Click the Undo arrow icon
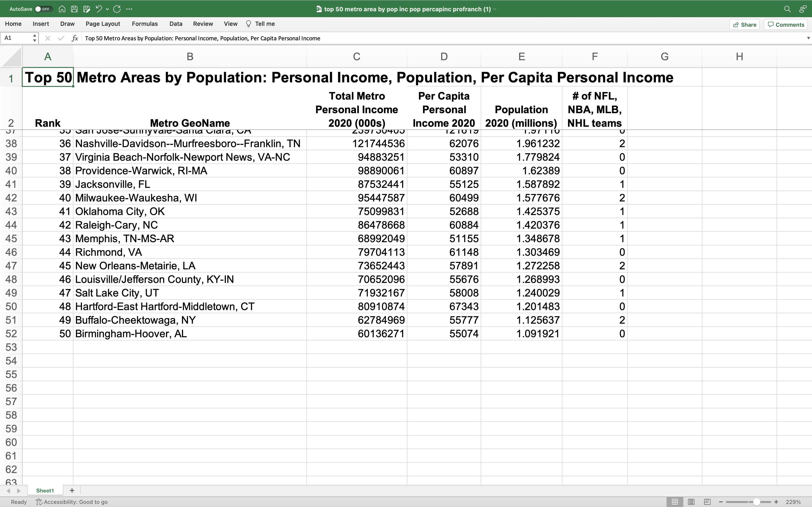 pyautogui.click(x=99, y=9)
